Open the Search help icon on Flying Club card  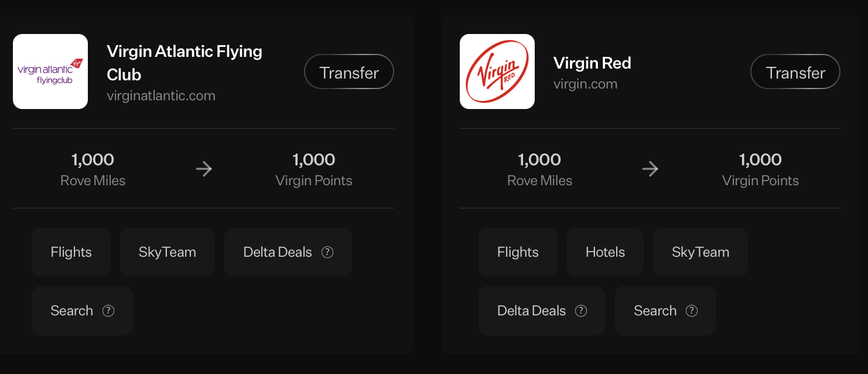(x=108, y=311)
